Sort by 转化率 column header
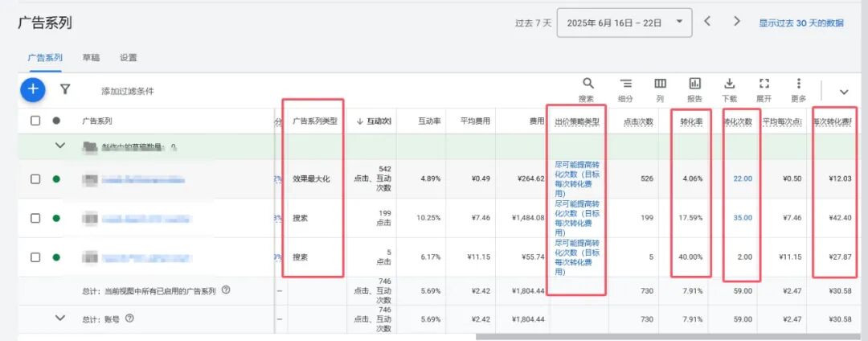The image size is (868, 341). pos(691,121)
